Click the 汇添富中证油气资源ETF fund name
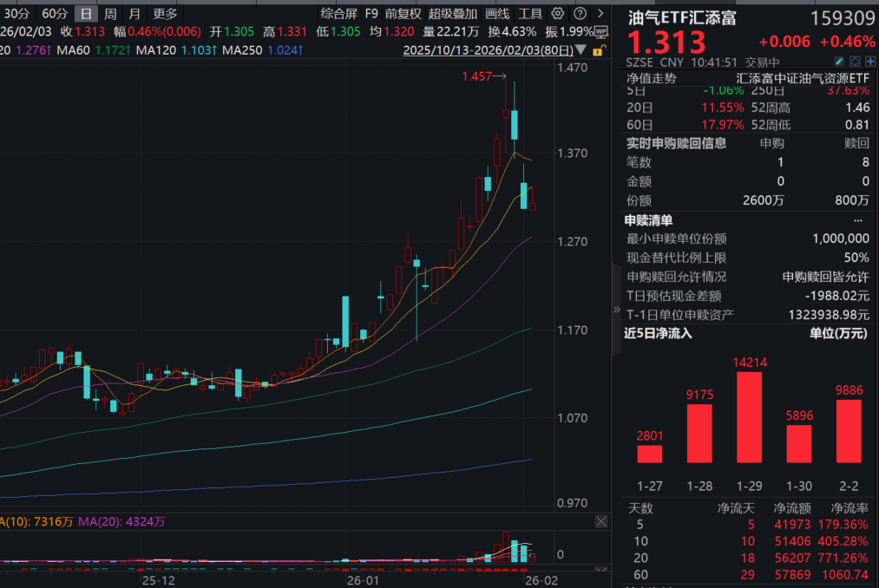Image resolution: width=879 pixels, height=588 pixels. (x=802, y=78)
